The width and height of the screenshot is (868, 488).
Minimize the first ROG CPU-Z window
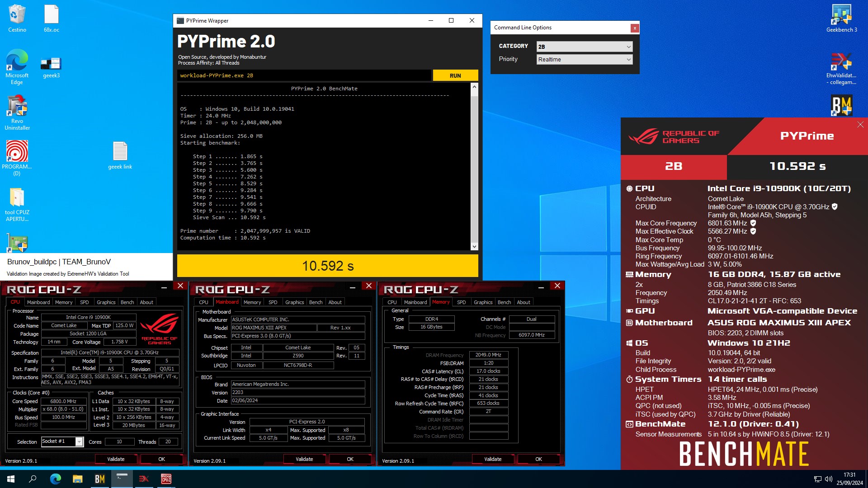coord(164,287)
